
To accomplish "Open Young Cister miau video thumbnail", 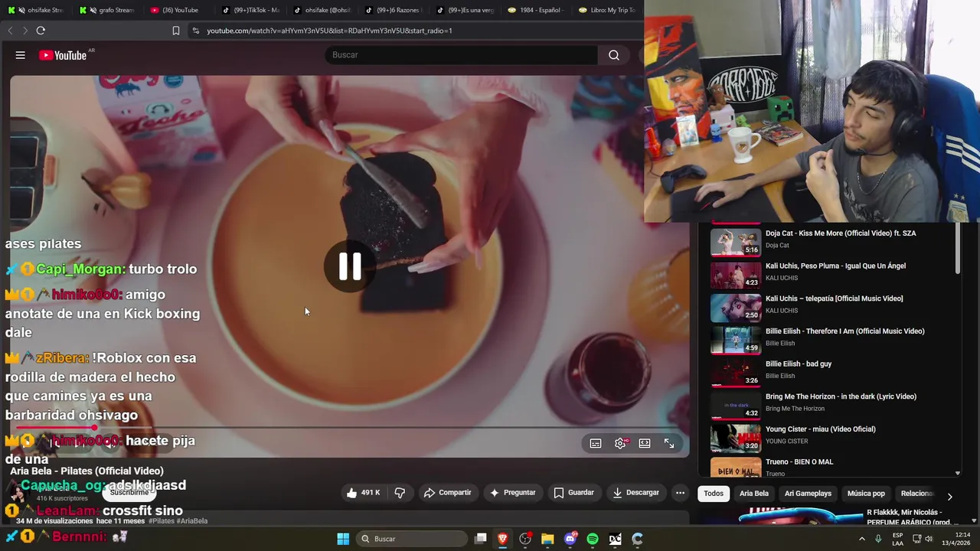I will coord(736,439).
